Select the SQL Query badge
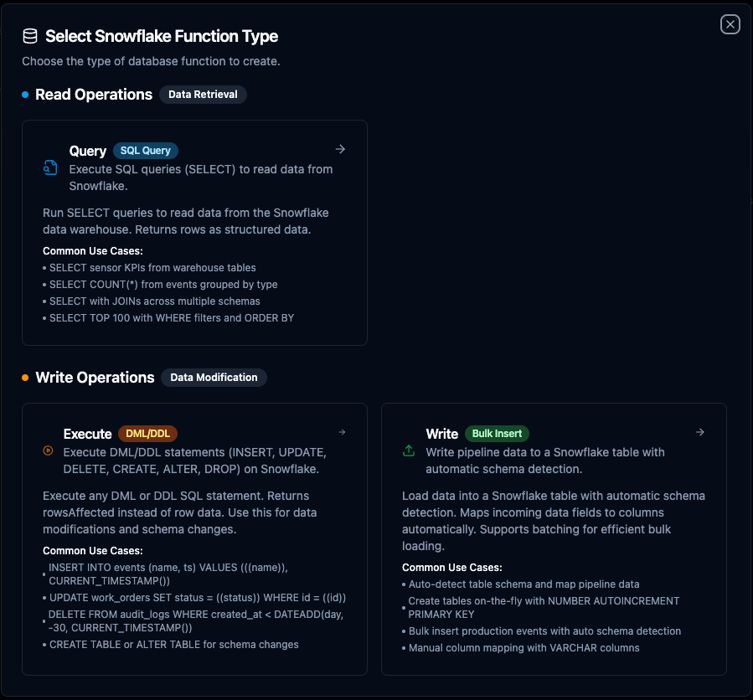 pyautogui.click(x=146, y=151)
